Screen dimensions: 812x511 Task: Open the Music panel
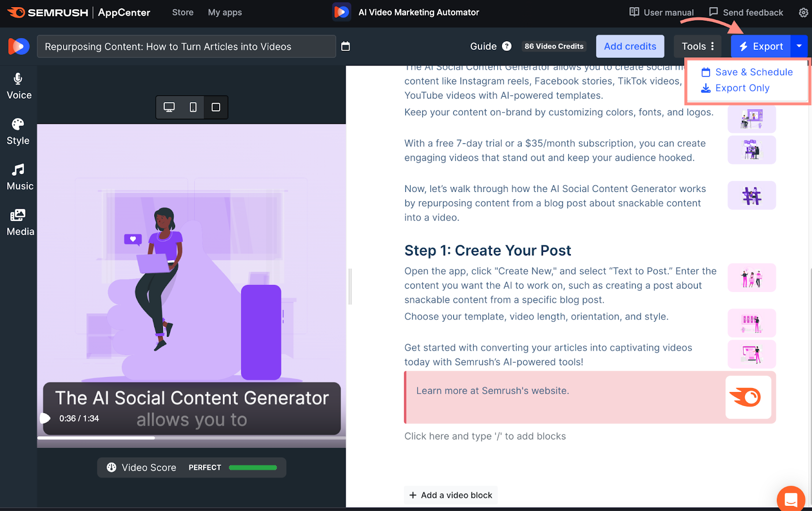(18, 176)
